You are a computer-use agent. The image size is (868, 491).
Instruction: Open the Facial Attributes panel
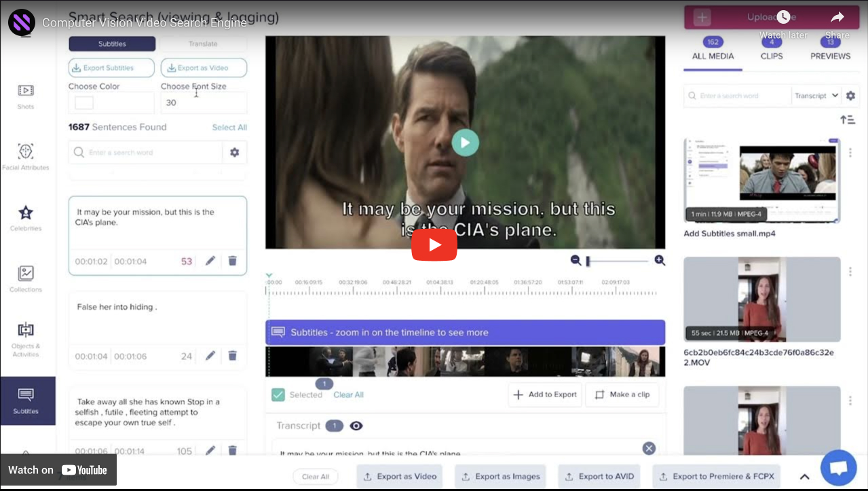[x=26, y=156]
